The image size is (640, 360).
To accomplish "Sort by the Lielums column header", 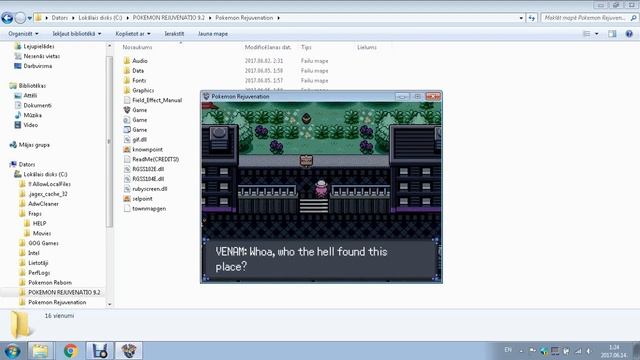I will click(x=367, y=47).
